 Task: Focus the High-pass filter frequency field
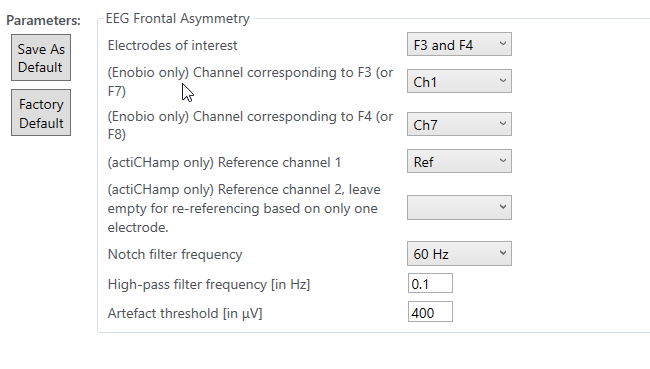430,284
